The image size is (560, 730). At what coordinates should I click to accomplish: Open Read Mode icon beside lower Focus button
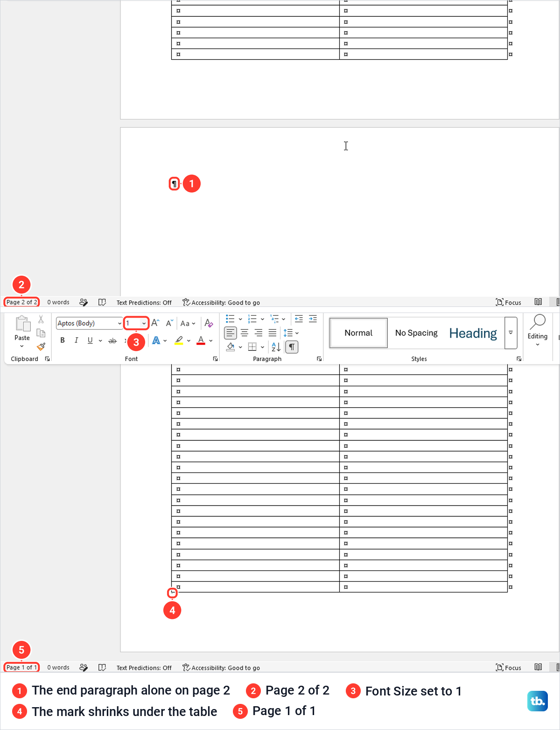point(538,667)
